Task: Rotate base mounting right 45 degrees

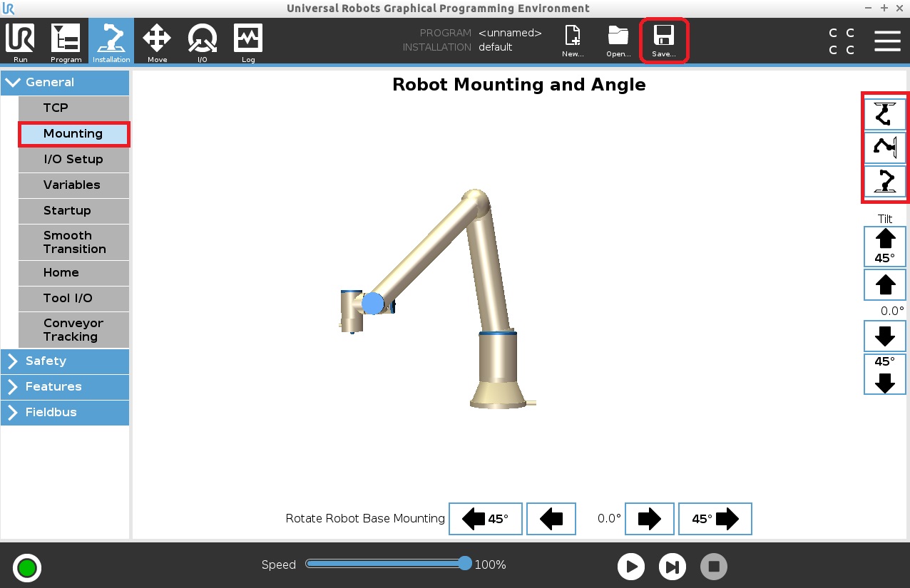Action: coord(715,519)
